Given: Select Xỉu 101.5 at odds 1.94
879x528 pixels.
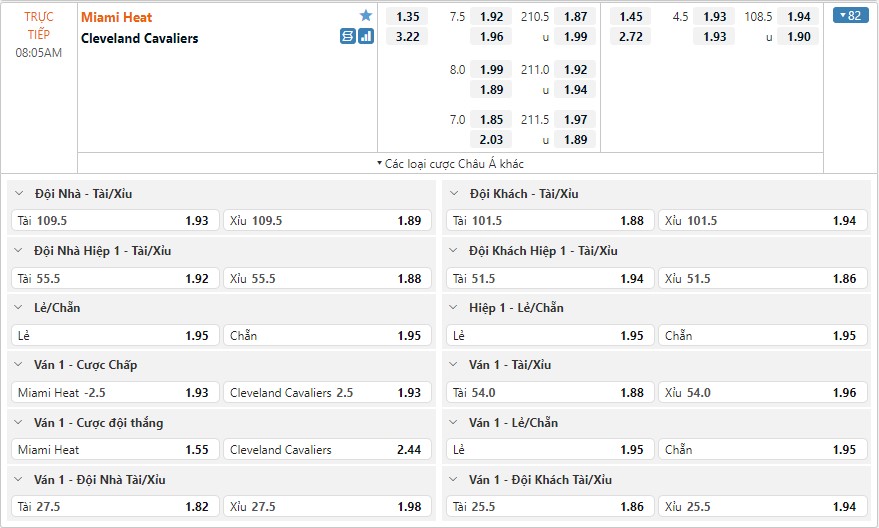Looking at the screenshot, I should coord(762,221).
